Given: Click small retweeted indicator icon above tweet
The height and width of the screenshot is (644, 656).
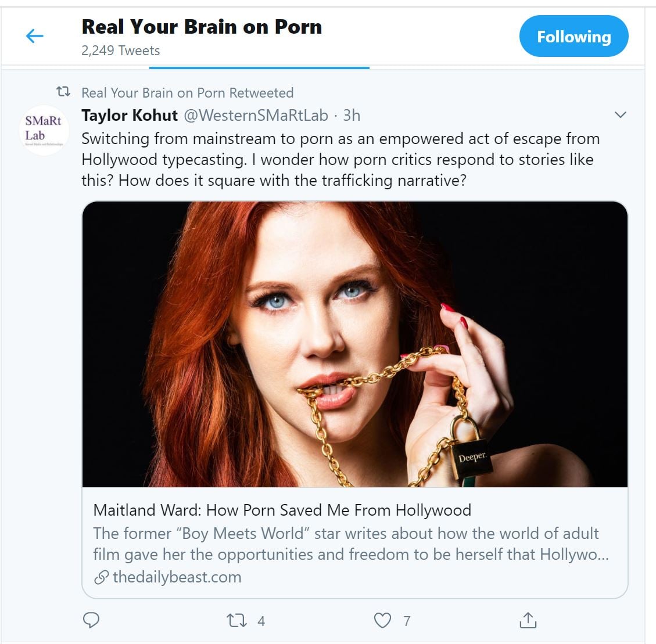Looking at the screenshot, I should (x=63, y=92).
